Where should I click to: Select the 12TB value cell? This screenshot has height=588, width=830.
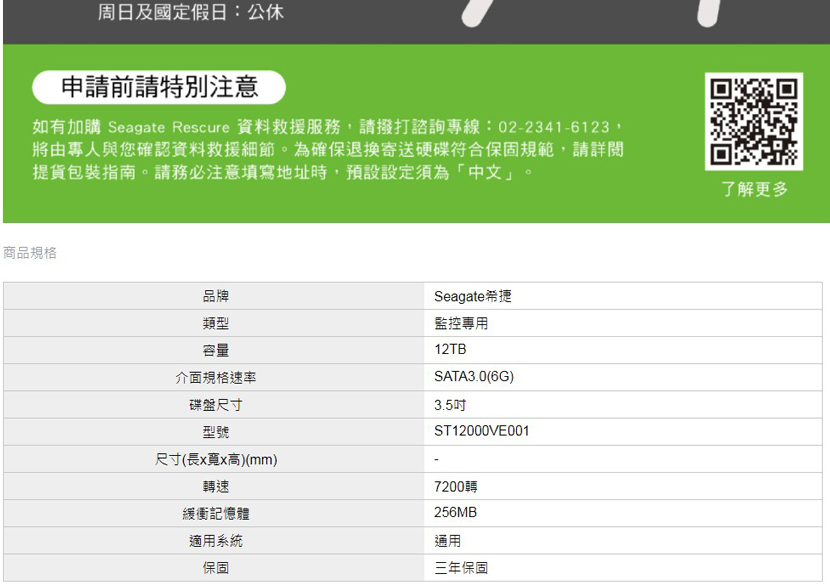coord(623,350)
